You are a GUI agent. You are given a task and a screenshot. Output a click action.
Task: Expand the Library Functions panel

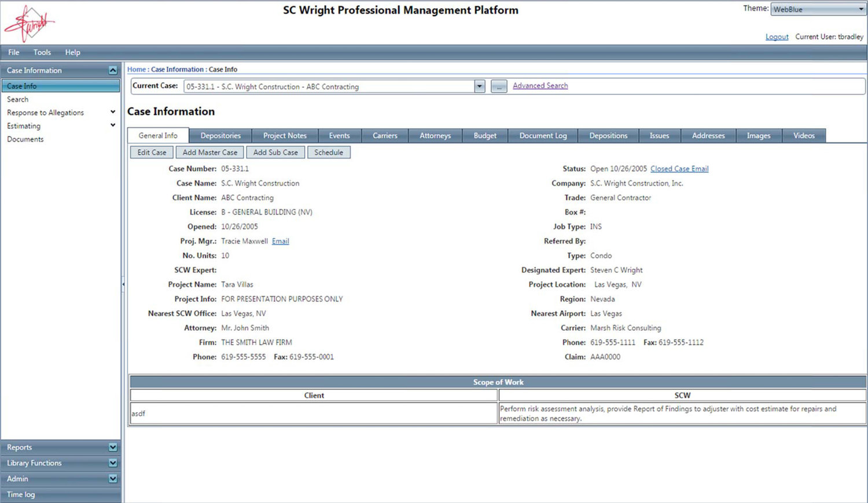click(x=113, y=463)
